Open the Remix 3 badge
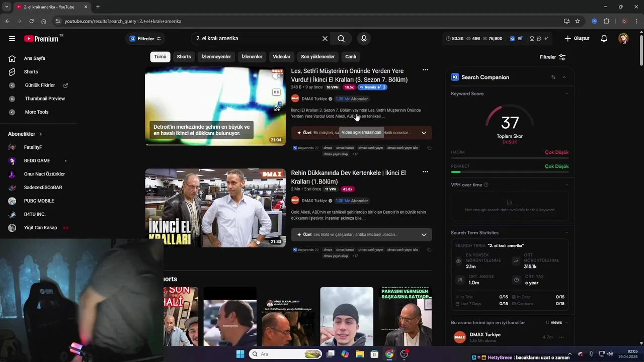This screenshot has height=362, width=644. [x=372, y=87]
